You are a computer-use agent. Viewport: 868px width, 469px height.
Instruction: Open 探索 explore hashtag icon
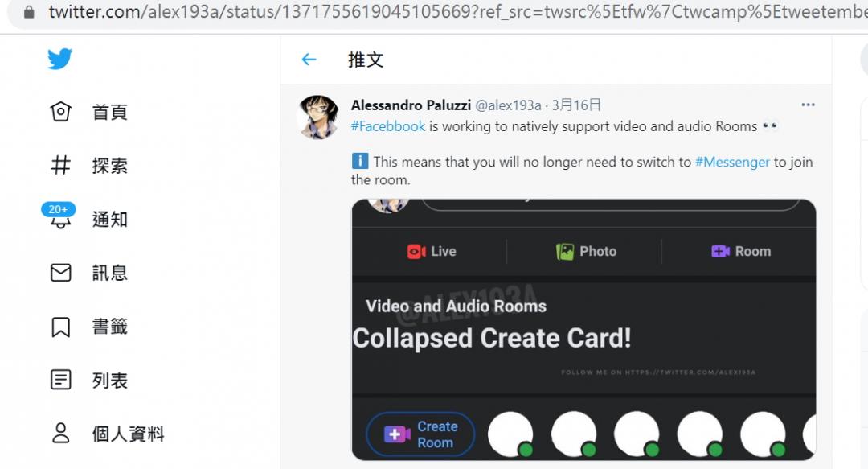61,166
